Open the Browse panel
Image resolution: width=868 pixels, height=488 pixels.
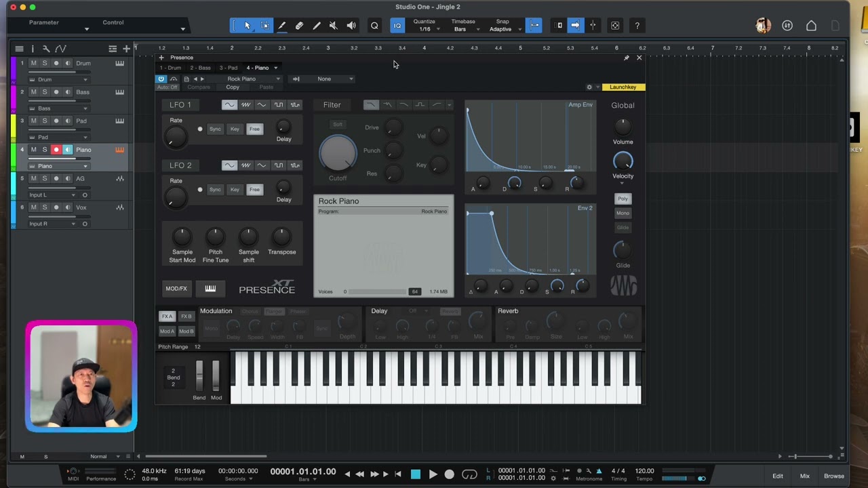click(x=834, y=476)
